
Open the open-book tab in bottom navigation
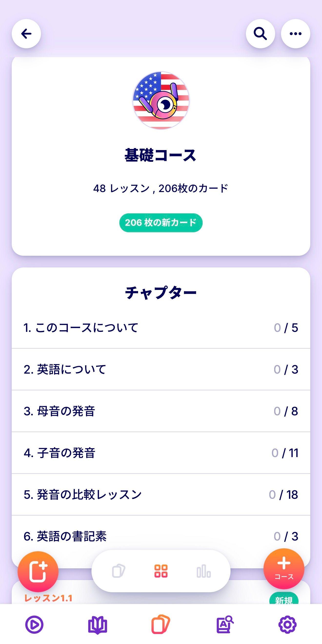[98, 624]
